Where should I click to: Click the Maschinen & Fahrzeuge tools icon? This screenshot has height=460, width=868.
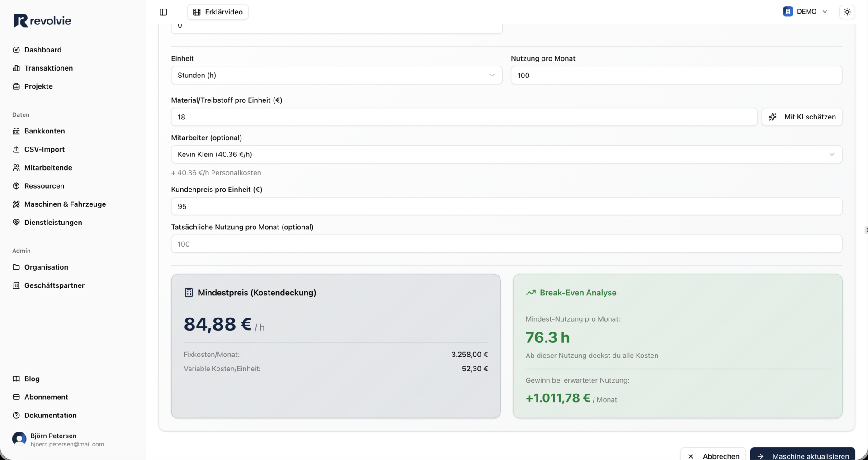coord(16,204)
